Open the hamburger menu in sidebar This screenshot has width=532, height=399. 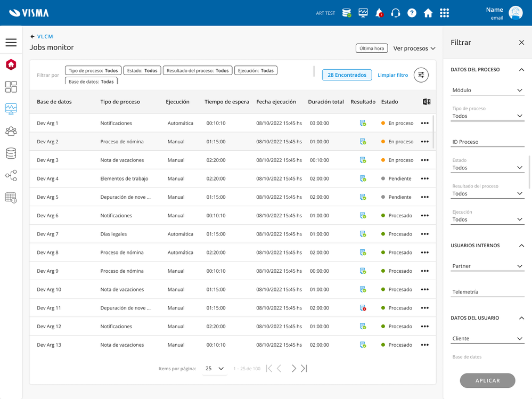pyautogui.click(x=11, y=43)
